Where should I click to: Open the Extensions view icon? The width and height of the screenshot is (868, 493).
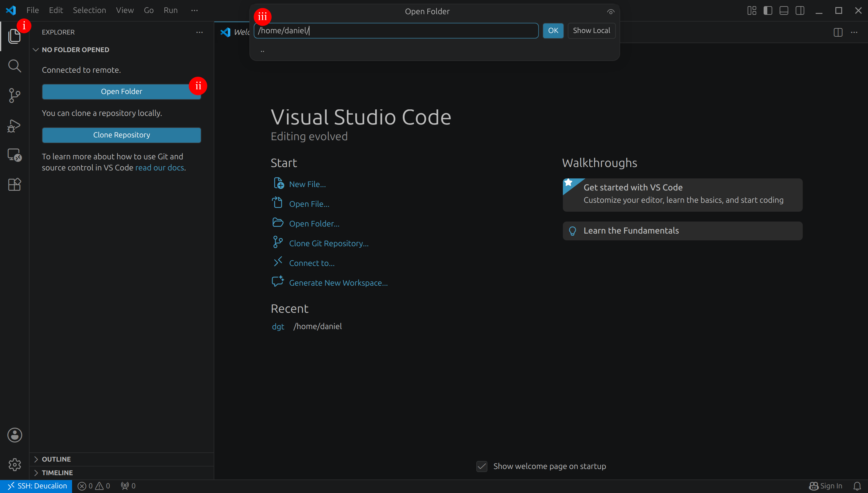point(14,185)
